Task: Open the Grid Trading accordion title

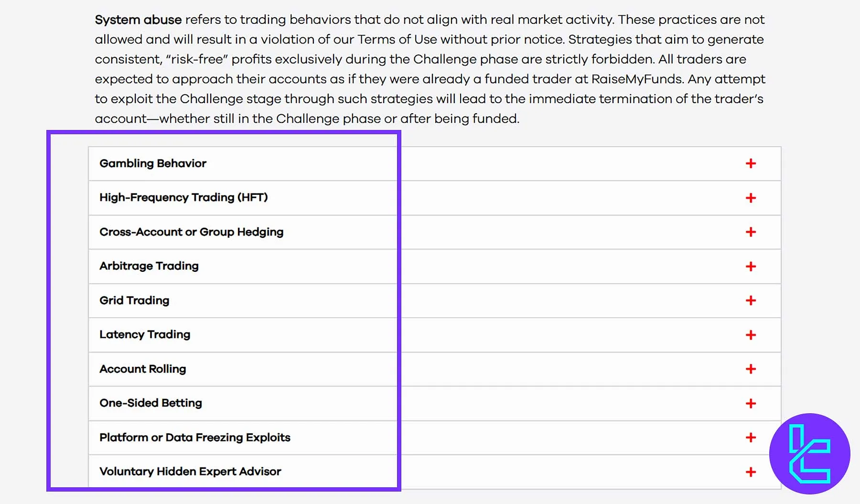Action: coord(134,300)
